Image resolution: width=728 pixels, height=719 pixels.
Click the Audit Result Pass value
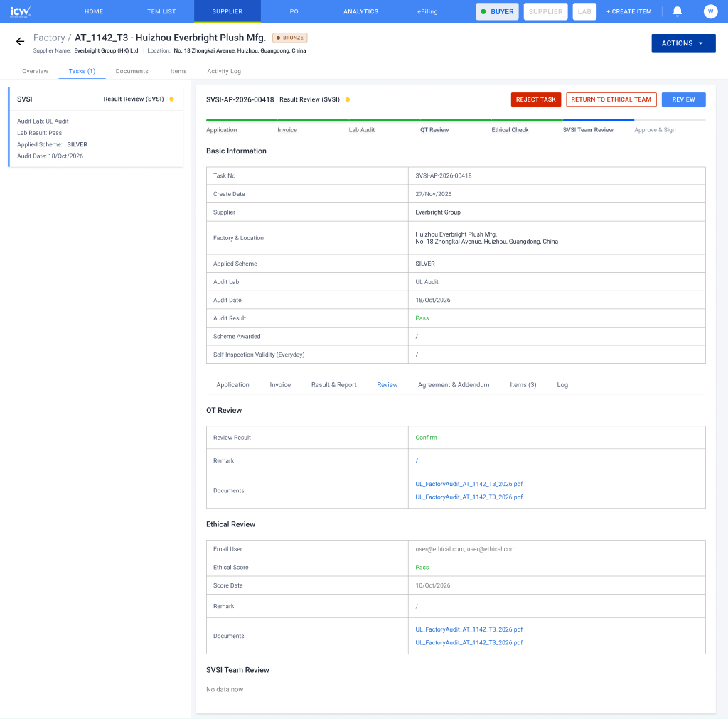[x=422, y=318]
